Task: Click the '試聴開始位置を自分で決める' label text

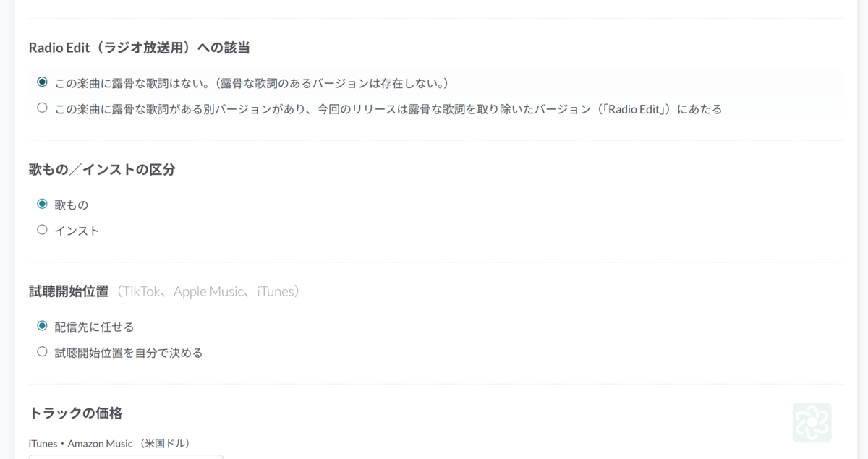Action: pos(129,353)
